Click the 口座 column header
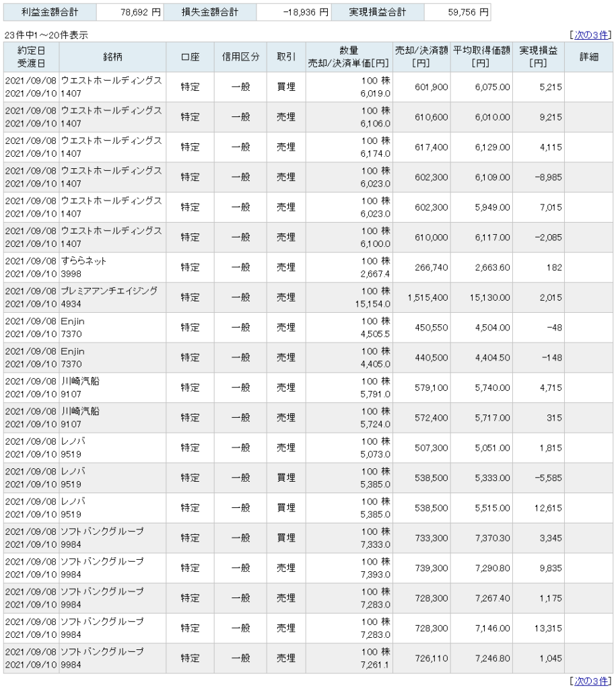Viewport: 616px width, 689px height. tap(190, 57)
